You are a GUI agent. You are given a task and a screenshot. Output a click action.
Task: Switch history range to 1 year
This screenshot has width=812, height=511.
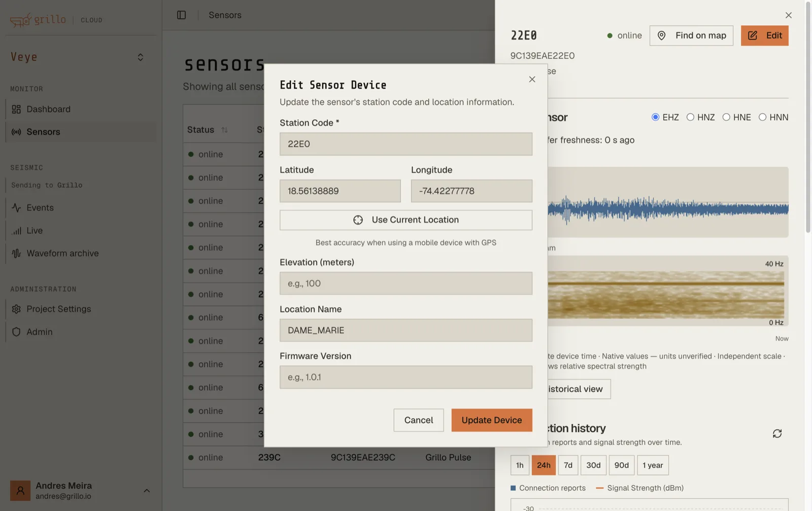(653, 465)
